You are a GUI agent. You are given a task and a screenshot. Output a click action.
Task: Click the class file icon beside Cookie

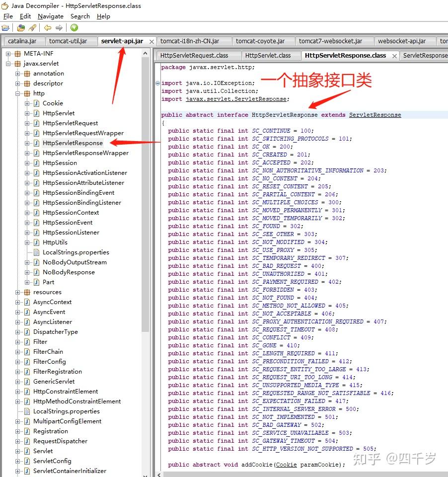36,103
